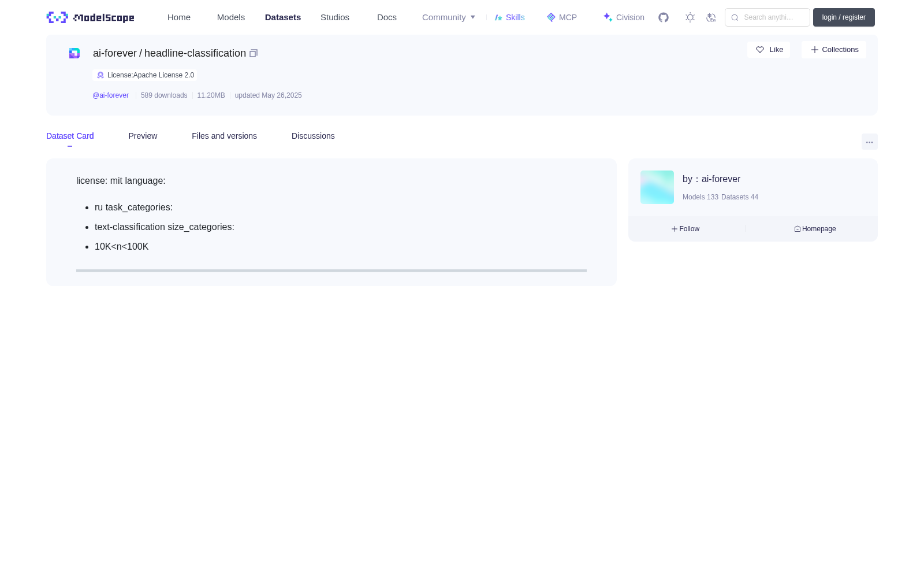Screen dimensions: 924x578
Task: Expand the Community dropdown
Action: coord(449,17)
